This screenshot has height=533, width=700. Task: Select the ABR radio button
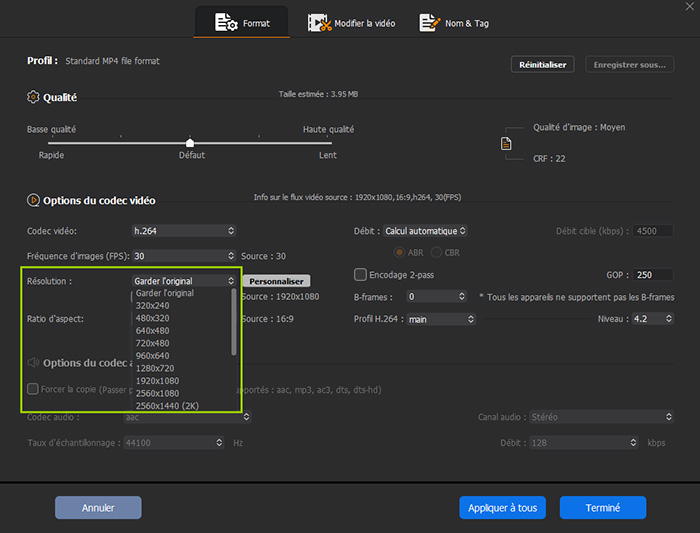[x=399, y=252]
